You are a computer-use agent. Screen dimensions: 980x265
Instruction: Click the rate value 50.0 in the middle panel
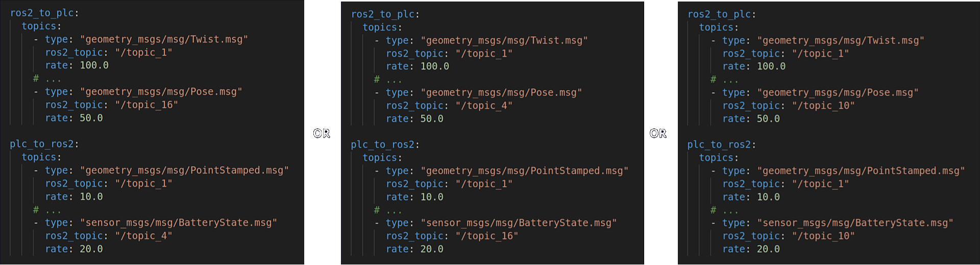[432, 119]
